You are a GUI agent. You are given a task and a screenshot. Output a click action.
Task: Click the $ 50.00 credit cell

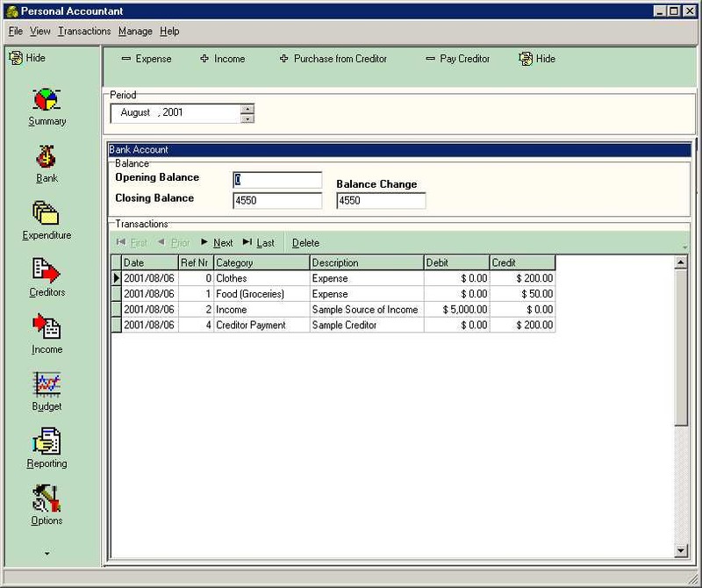[x=522, y=294]
